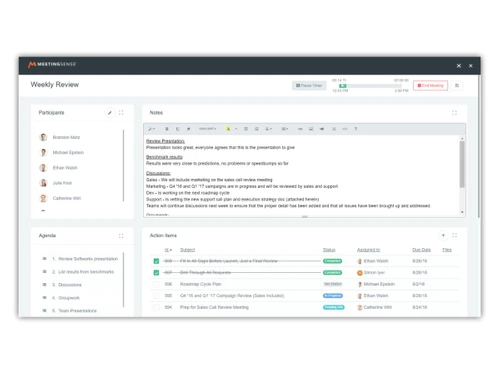Click drag handle beside Groupwork agenda item
Screen dimensions: 500x375
pos(44,298)
